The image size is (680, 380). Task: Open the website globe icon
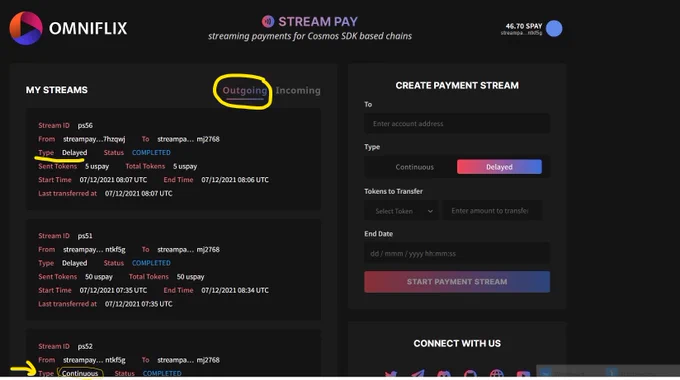click(497, 373)
